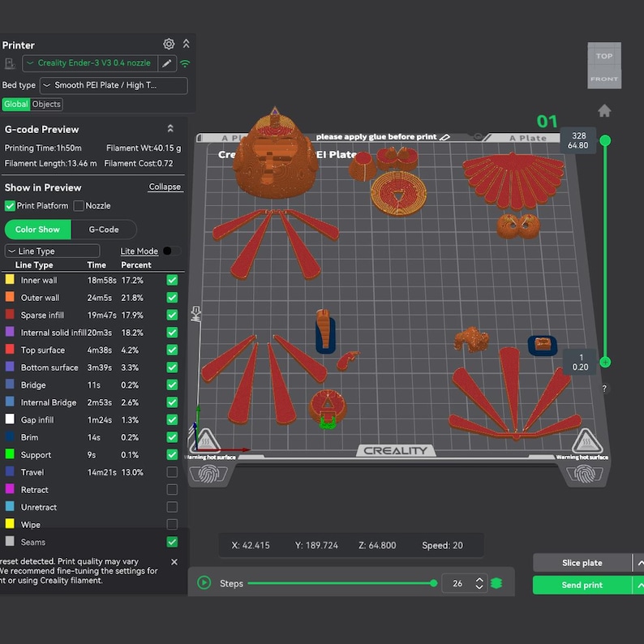The height and width of the screenshot is (644, 644).
Task: Select the Color Show tab
Action: point(37,230)
